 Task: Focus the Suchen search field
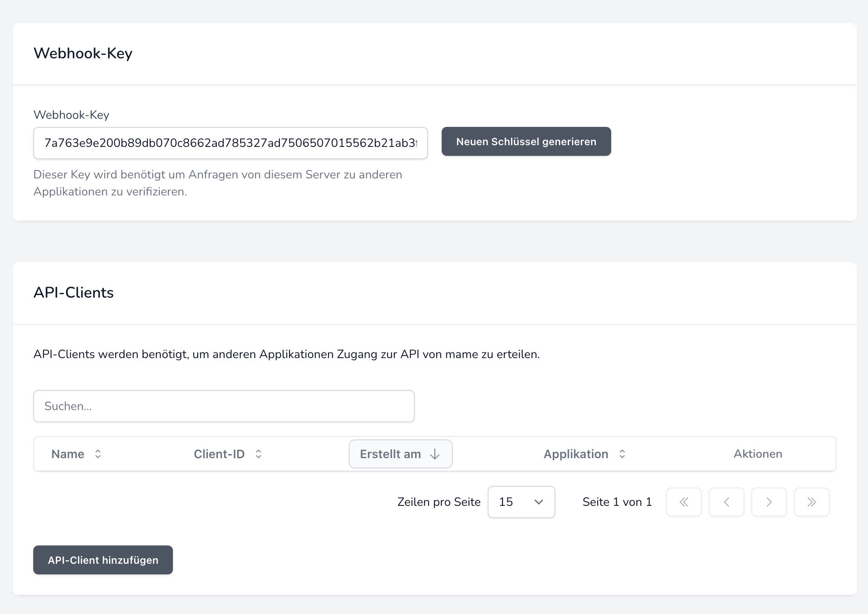coord(224,406)
